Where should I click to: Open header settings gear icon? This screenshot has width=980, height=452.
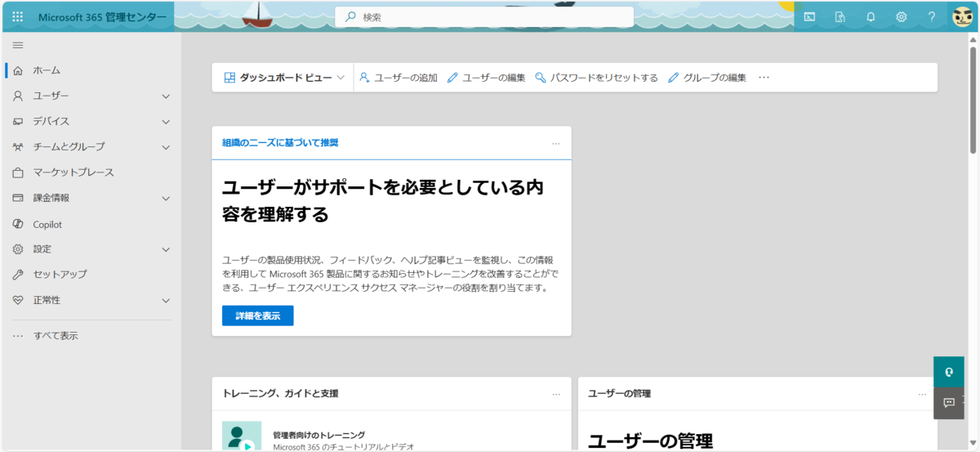[902, 16]
